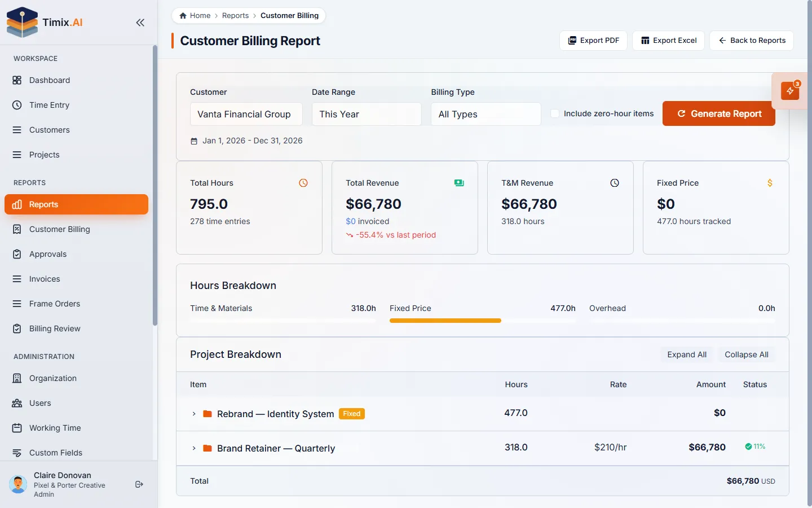
Task: Click Expand All projects
Action: tap(687, 354)
